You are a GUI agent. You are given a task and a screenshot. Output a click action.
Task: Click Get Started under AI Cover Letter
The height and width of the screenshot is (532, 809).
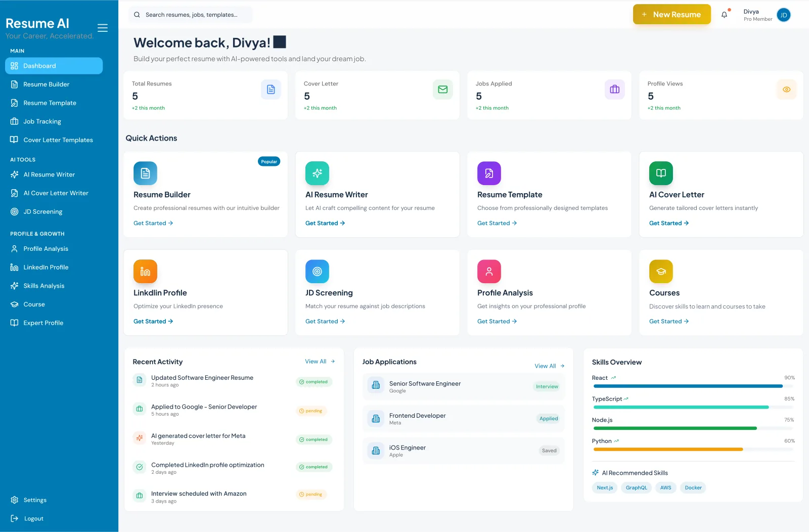tap(669, 223)
